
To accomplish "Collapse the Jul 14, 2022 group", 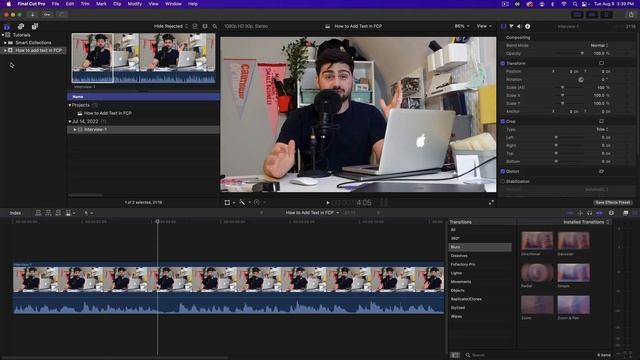I will point(70,121).
